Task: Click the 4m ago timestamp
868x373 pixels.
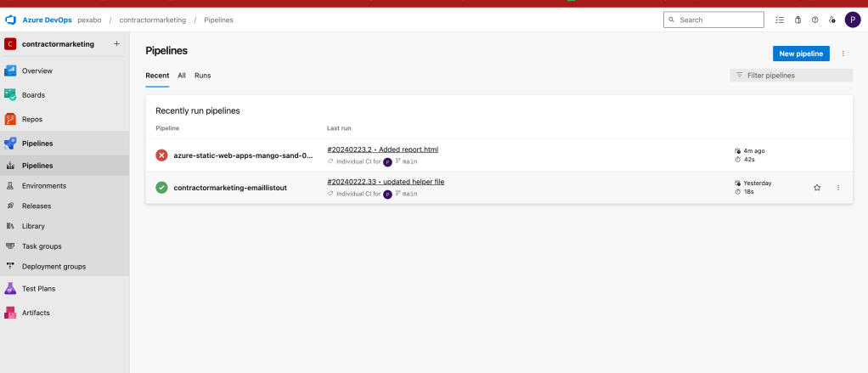Action: 754,150
